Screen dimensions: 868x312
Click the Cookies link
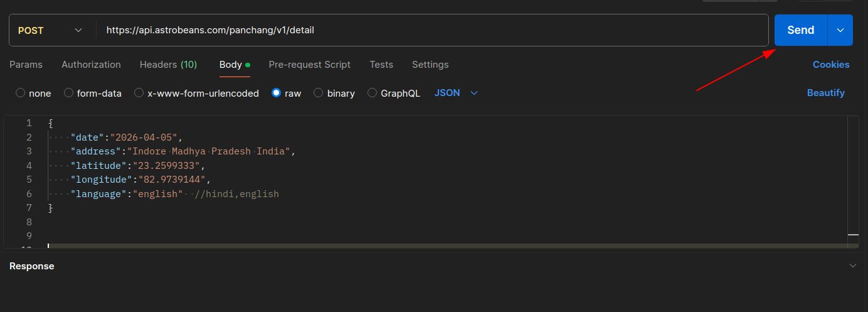tap(831, 65)
